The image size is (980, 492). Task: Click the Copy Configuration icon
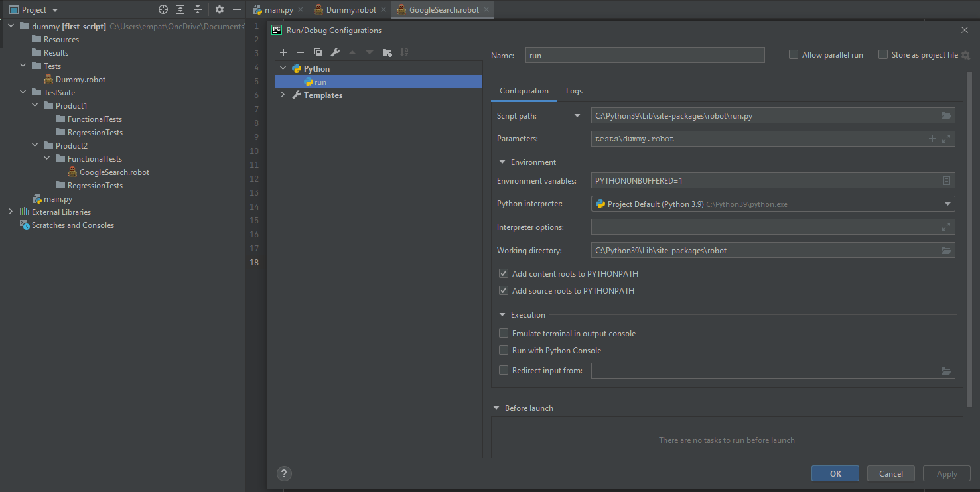318,53
